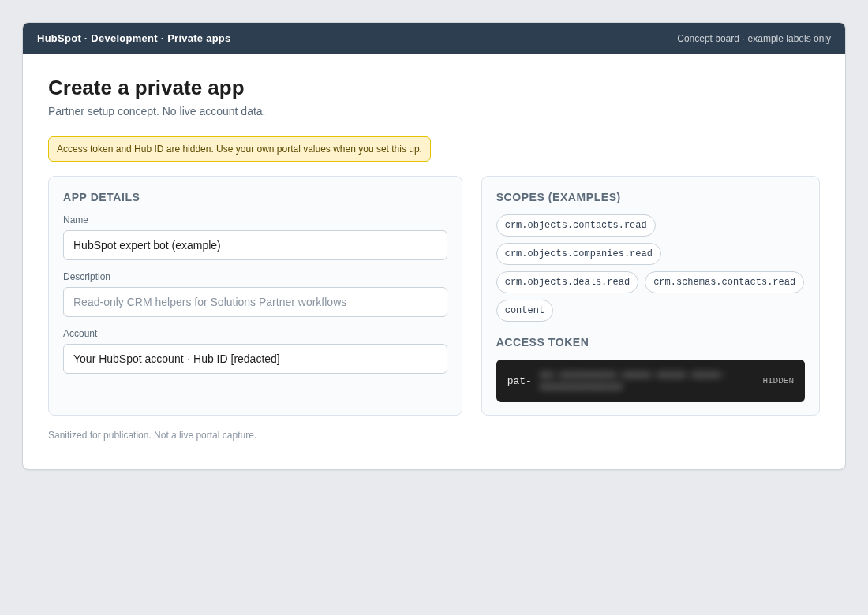Image resolution: width=868 pixels, height=615 pixels.
Task: Select the Account field with Hub ID
Action: [255, 359]
